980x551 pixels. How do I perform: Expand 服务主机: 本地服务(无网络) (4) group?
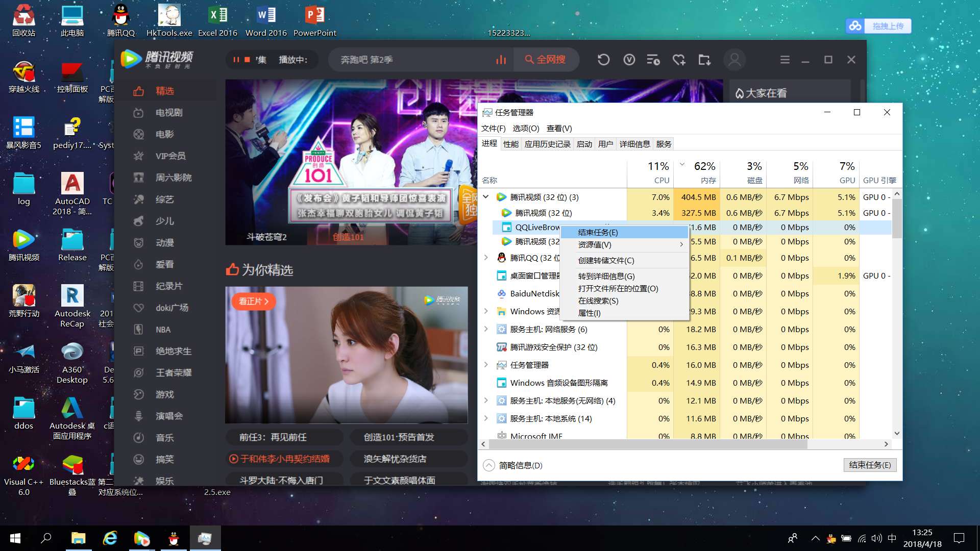tap(486, 400)
